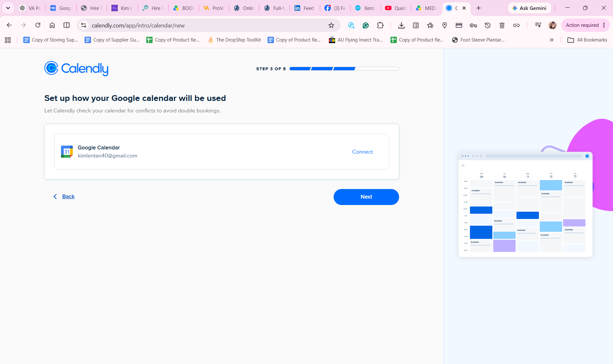The height and width of the screenshot is (364, 613).
Task: Click the Calendly logo
Action: (x=76, y=68)
